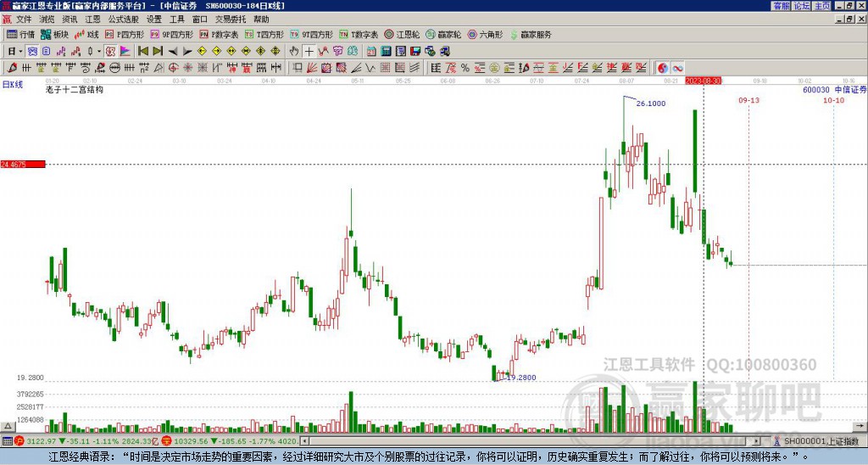Image resolution: width=868 pixels, height=465 pixels.
Task: Jump to first bar icon
Action: tap(142, 52)
